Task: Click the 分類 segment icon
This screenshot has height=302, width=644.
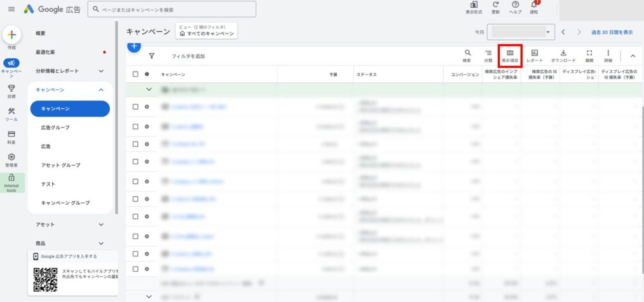Action: [488, 55]
